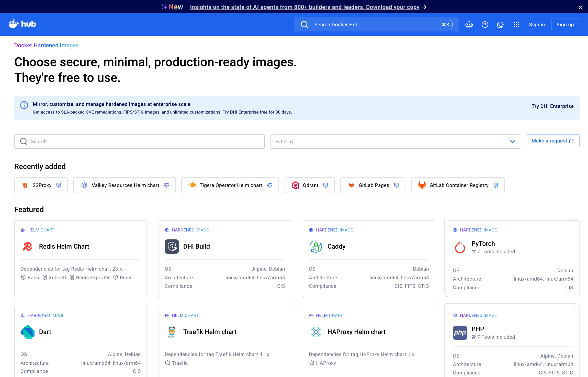
Task: Open the PHP card title
Action: 478,329
